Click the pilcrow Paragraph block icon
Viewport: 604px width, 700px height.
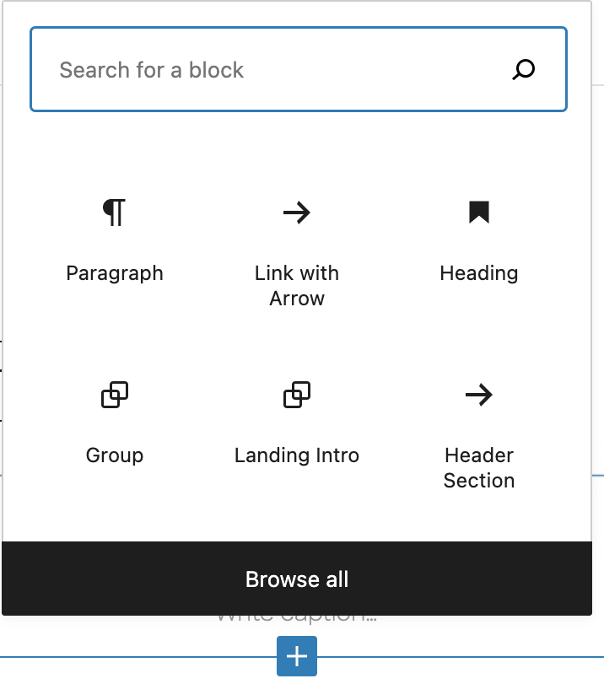coord(115,213)
